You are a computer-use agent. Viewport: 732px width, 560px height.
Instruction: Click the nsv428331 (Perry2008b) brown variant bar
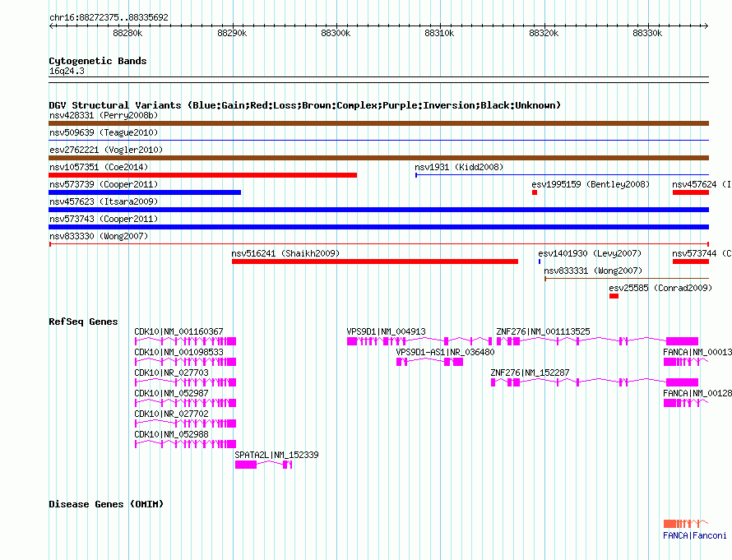coord(378,123)
